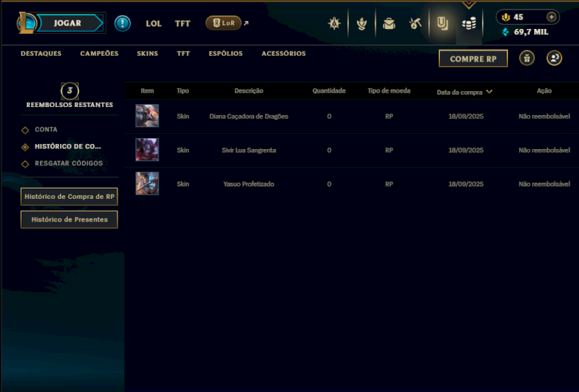Click the plus icon to add RP
Image resolution: width=579 pixels, height=392 pixels.
click(x=551, y=17)
